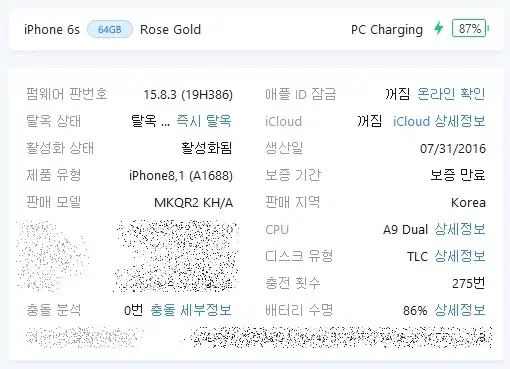Click 탈옥 상태 label
Screen dimensions: 510x369
[54, 121]
